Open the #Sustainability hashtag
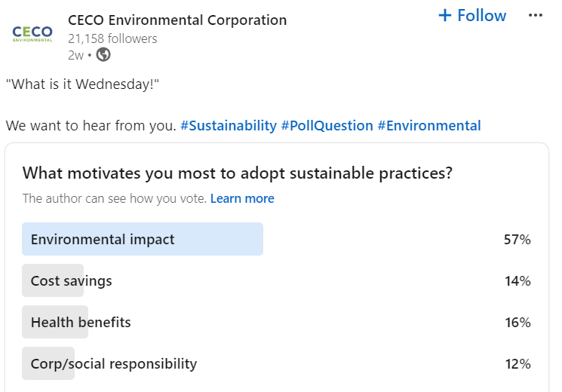This screenshot has height=392, width=562. click(x=229, y=126)
